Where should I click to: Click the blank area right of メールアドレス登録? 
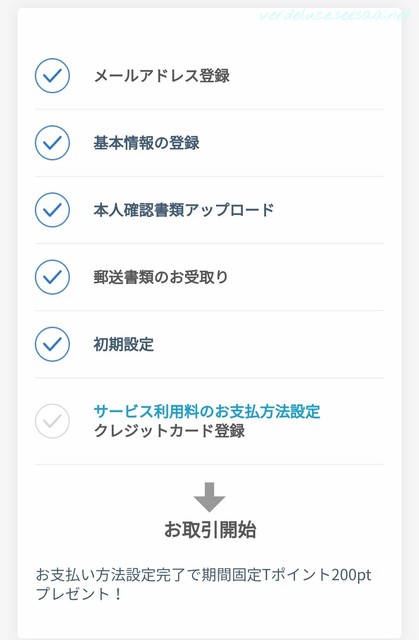(x=307, y=76)
